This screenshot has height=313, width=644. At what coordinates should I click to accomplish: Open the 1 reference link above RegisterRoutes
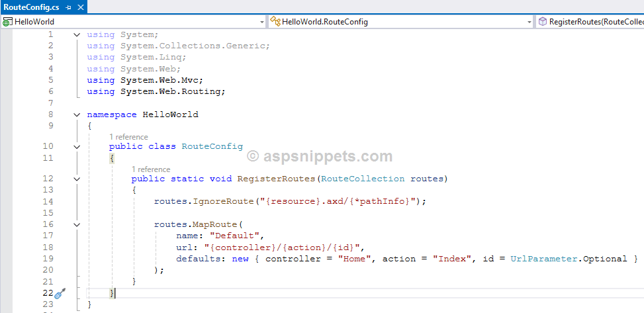pyautogui.click(x=151, y=169)
